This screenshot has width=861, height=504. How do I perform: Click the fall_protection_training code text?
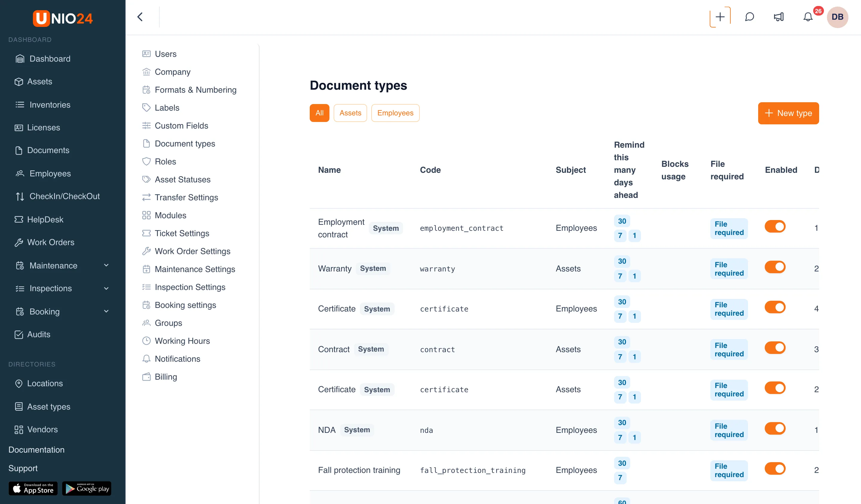coord(473,470)
